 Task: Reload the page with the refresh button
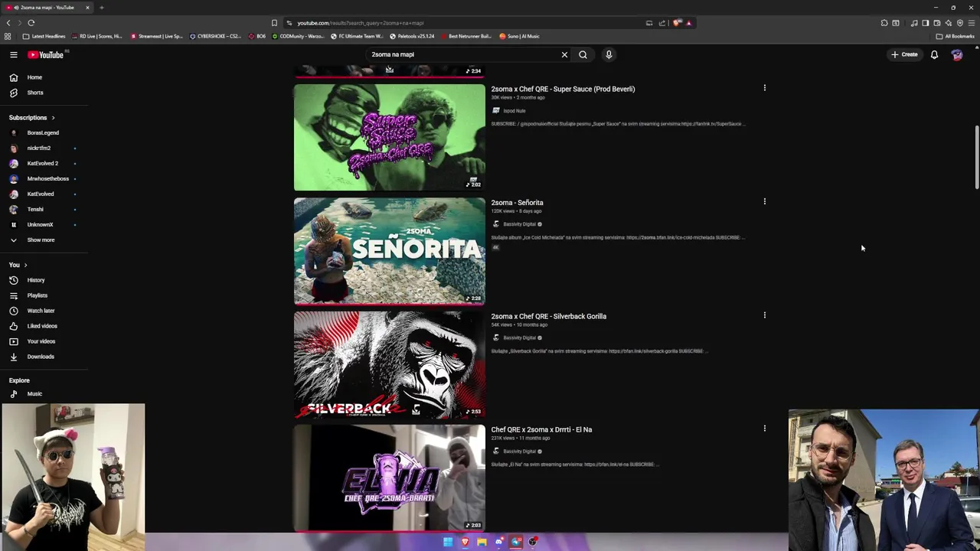[31, 23]
